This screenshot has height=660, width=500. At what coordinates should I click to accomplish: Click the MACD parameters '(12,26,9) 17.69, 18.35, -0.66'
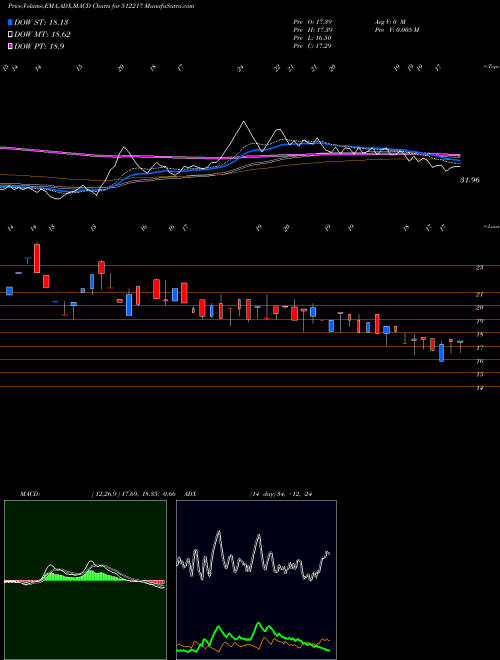[x=134, y=494]
